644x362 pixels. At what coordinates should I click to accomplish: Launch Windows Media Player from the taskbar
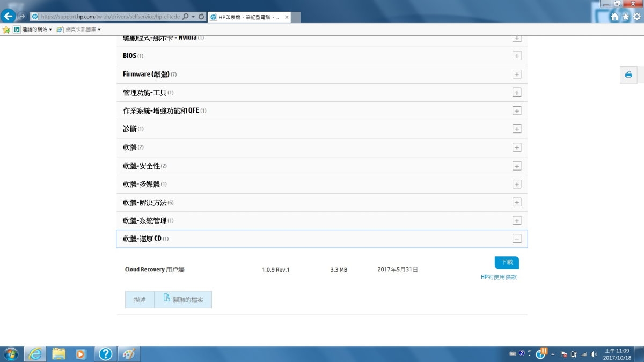[x=82, y=354]
